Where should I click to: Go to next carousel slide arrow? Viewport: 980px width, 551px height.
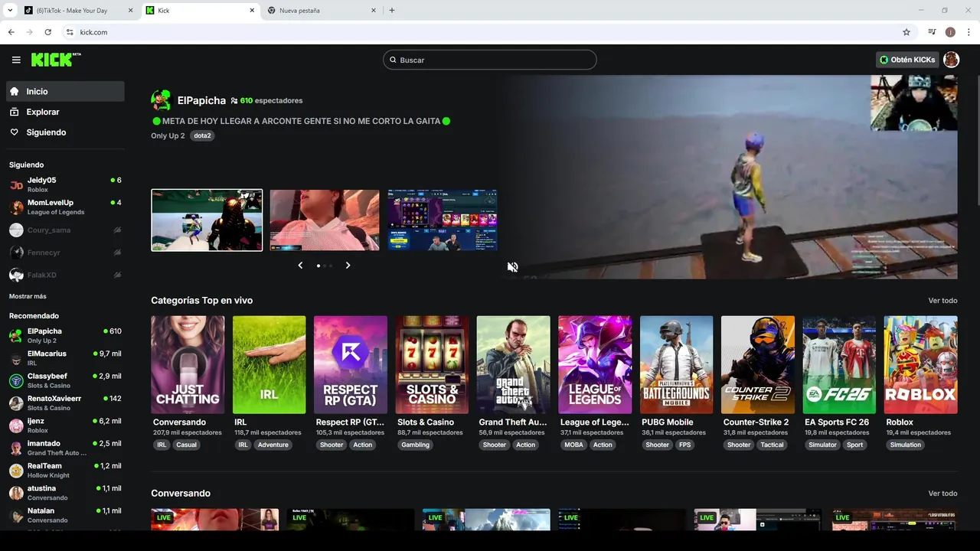[x=348, y=266]
